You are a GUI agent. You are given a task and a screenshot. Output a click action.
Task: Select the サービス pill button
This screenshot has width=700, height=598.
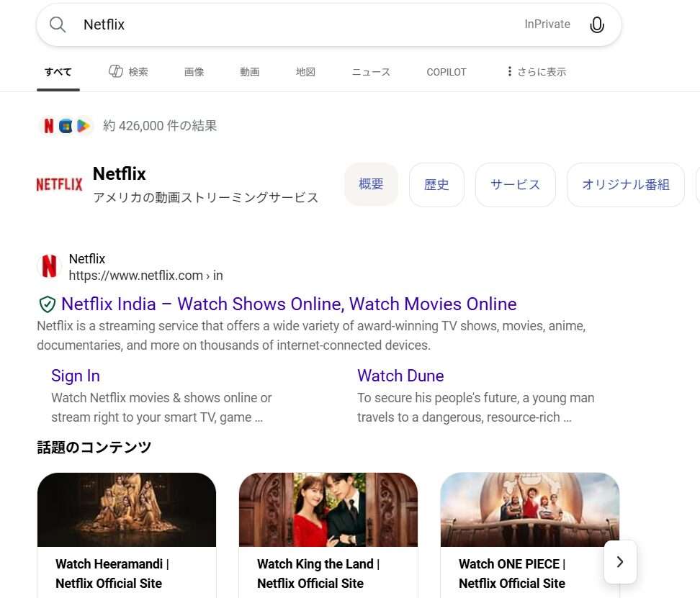tap(515, 185)
